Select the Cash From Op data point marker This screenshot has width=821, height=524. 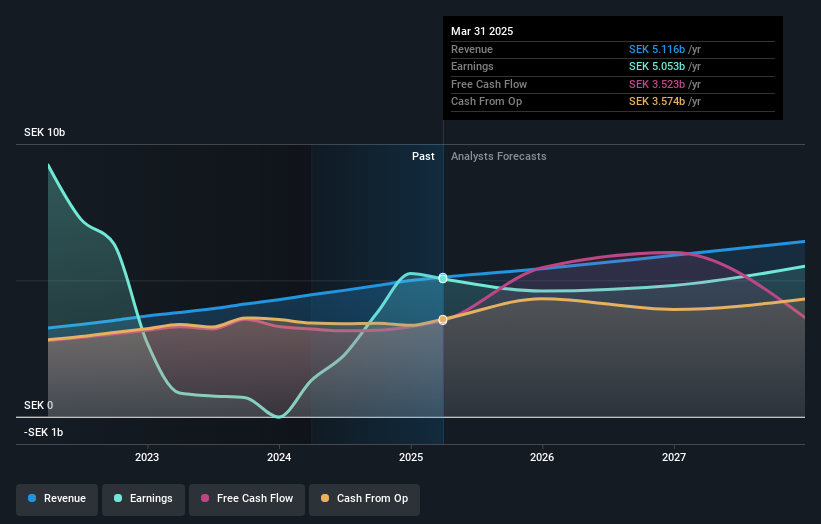[443, 319]
